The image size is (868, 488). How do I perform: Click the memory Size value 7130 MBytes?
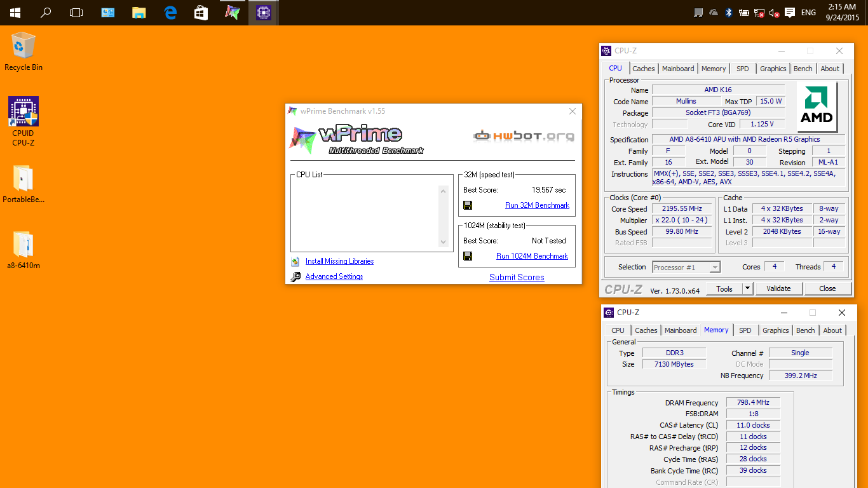(674, 365)
